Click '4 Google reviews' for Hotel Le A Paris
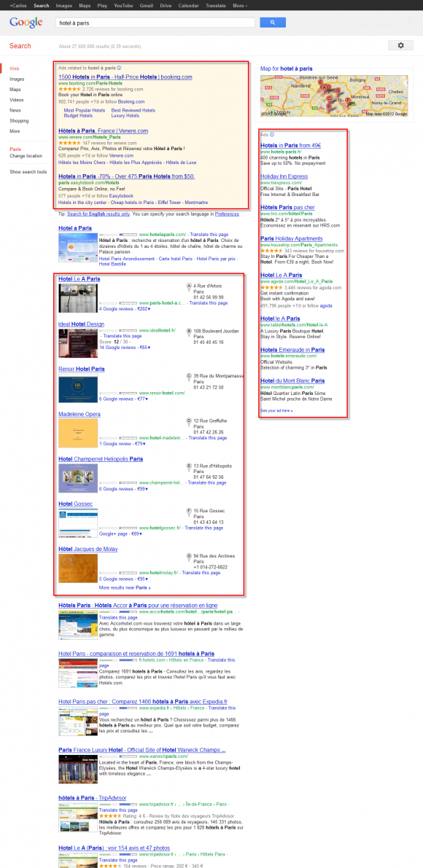The image size is (423, 868). click(x=116, y=309)
